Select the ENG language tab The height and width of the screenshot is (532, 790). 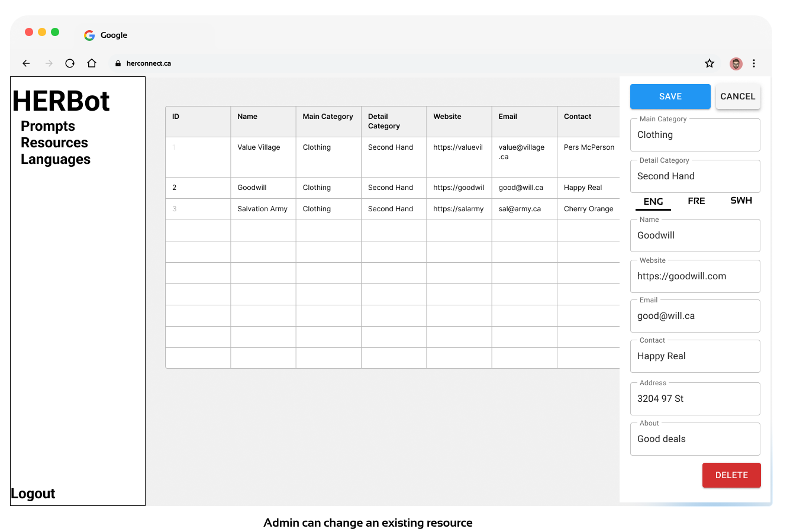pos(653,202)
